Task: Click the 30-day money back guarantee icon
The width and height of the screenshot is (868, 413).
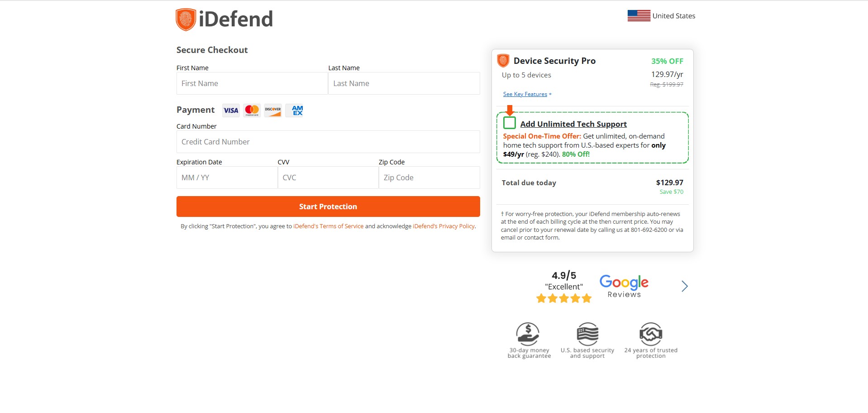Action: [528, 334]
